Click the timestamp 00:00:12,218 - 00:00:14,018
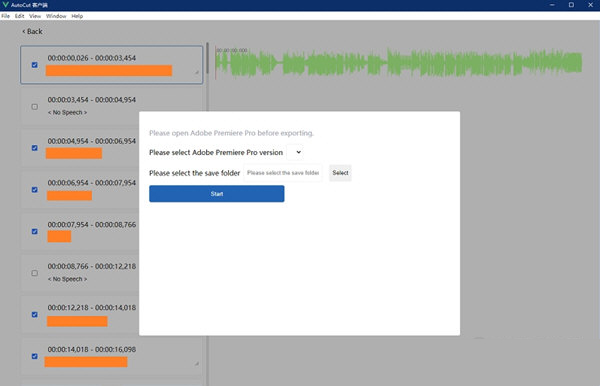 92,308
